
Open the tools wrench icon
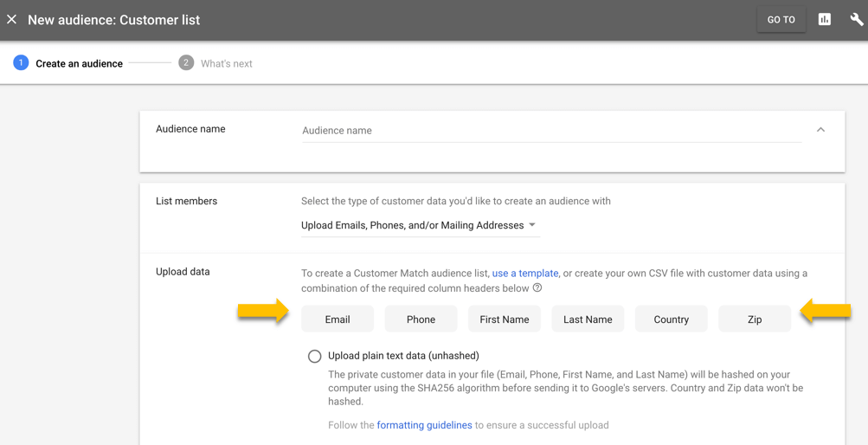[x=857, y=20]
